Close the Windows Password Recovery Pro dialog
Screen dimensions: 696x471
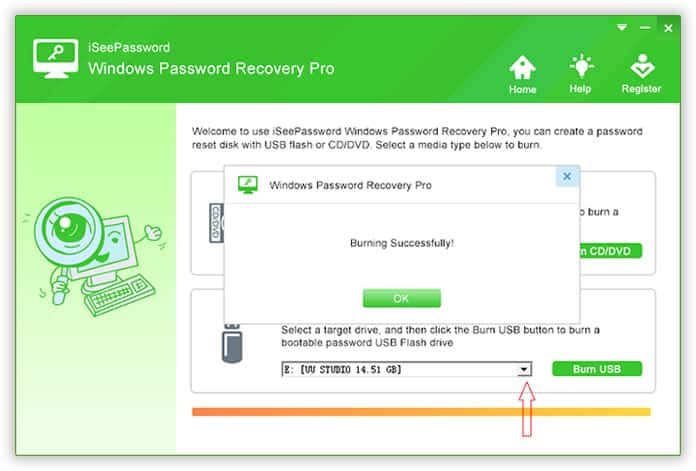pyautogui.click(x=567, y=176)
